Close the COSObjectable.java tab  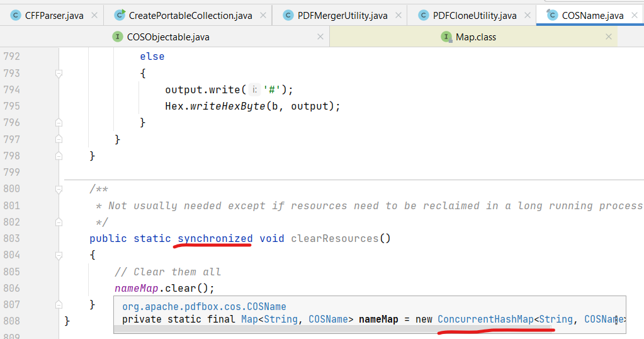coord(320,37)
